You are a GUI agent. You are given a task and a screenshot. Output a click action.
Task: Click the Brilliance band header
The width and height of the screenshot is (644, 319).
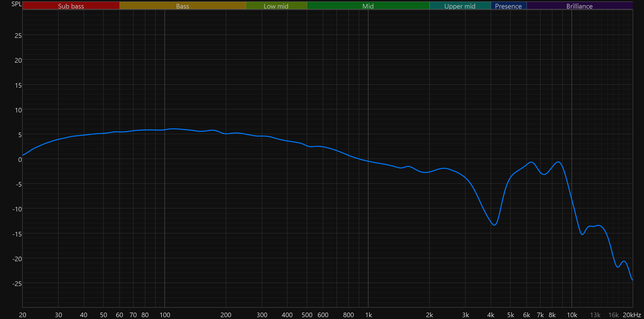coord(579,6)
